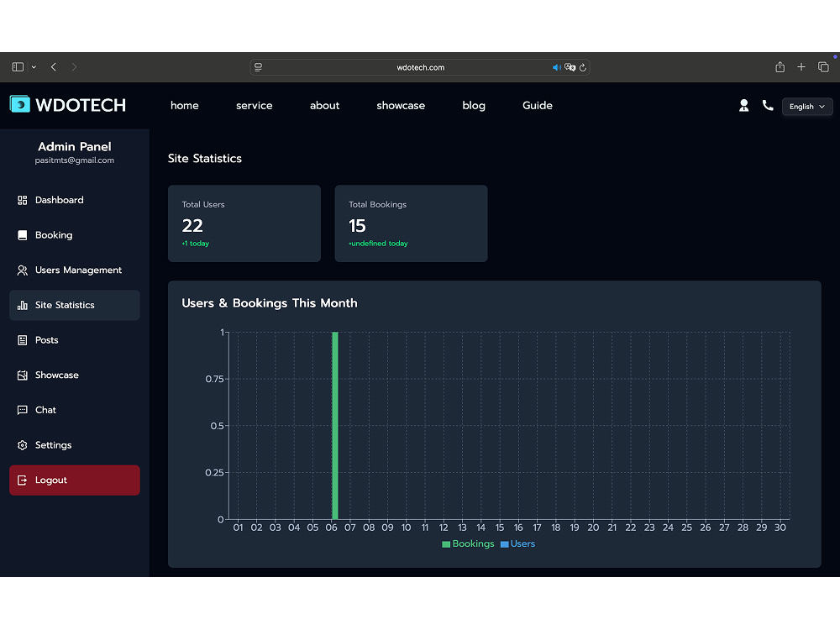The image size is (840, 630).
Task: Go back with Safari's back arrow
Action: (54, 67)
